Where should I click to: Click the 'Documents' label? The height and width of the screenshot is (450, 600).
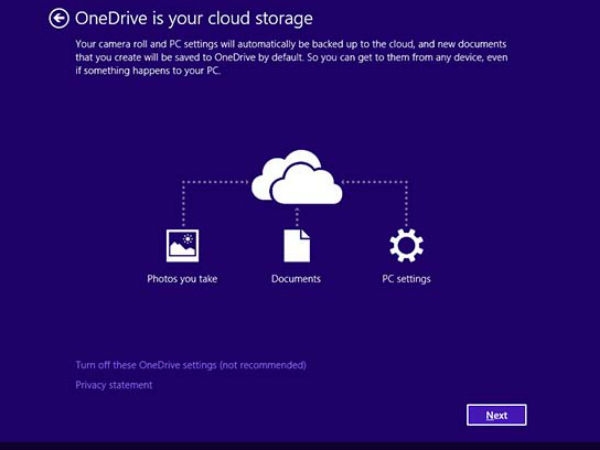tap(296, 279)
